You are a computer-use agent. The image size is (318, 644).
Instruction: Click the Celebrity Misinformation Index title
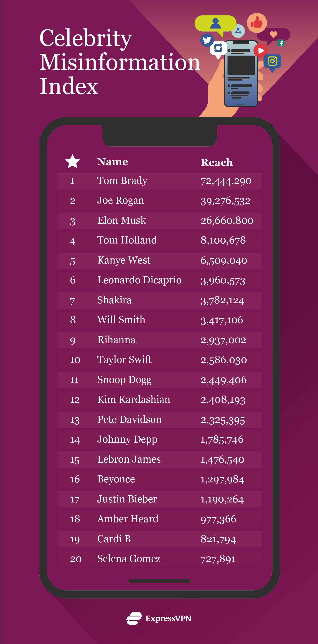coord(120,61)
